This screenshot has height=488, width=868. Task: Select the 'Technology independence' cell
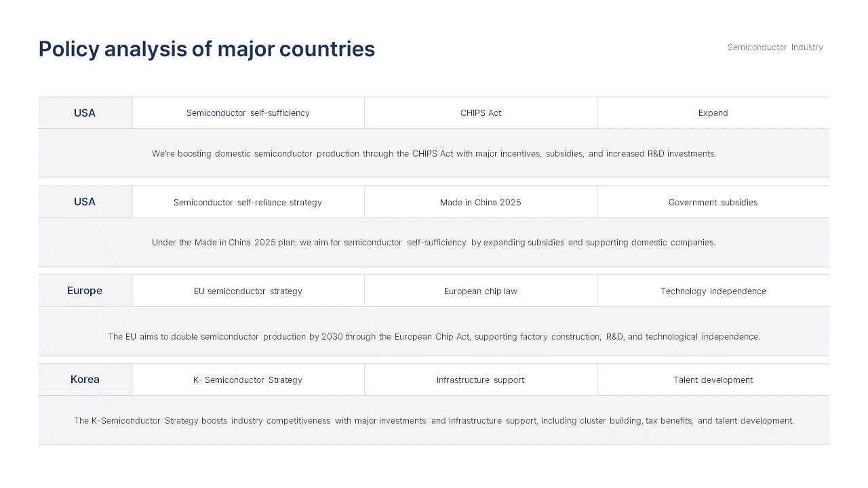click(713, 291)
